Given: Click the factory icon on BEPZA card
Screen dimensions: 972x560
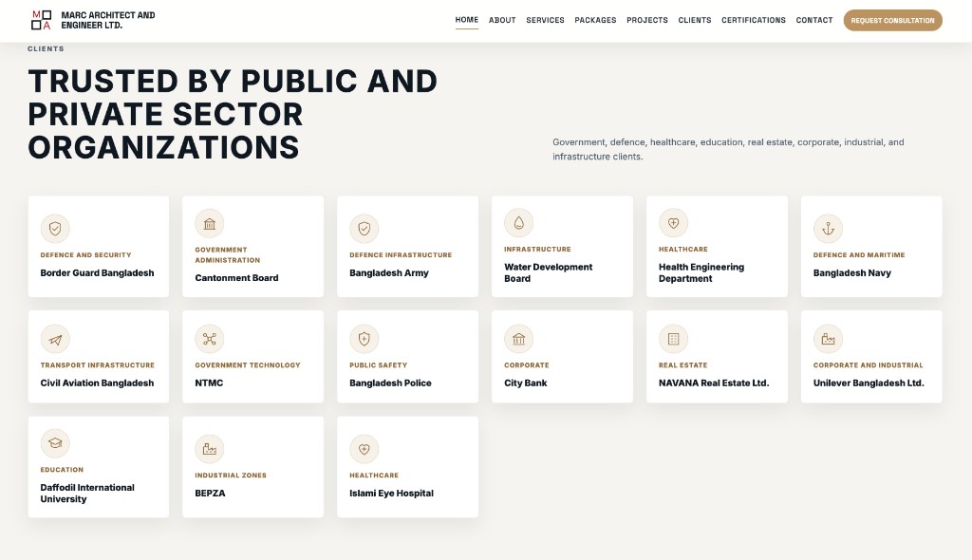Looking at the screenshot, I should 210,449.
